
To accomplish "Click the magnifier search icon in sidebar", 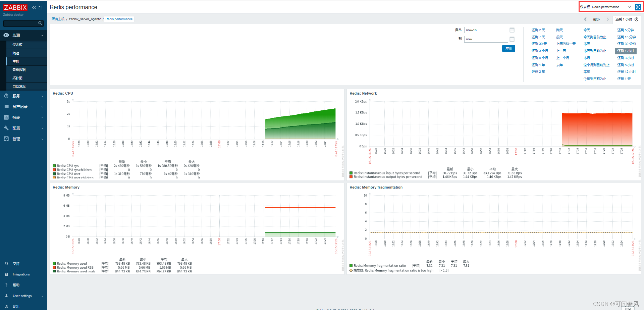I will pyautogui.click(x=40, y=23).
